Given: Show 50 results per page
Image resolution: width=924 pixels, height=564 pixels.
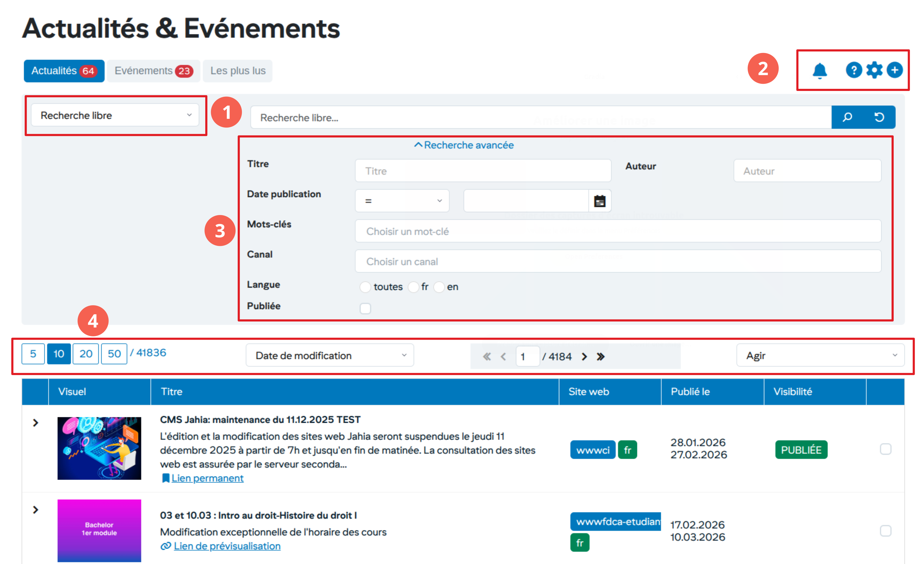Looking at the screenshot, I should (114, 354).
